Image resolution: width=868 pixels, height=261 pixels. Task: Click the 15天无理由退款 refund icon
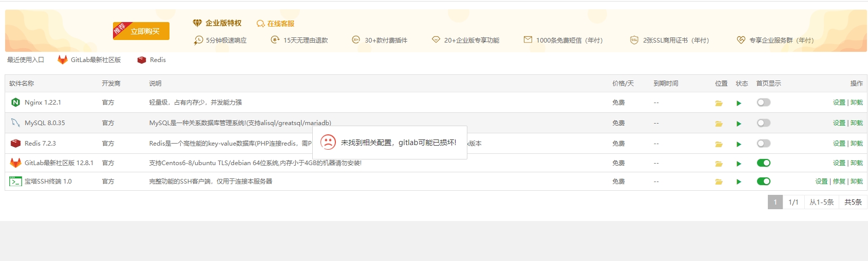point(275,39)
